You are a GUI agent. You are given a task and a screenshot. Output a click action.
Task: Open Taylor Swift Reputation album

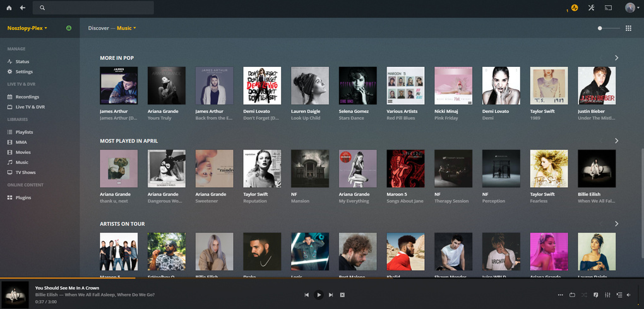pos(262,168)
